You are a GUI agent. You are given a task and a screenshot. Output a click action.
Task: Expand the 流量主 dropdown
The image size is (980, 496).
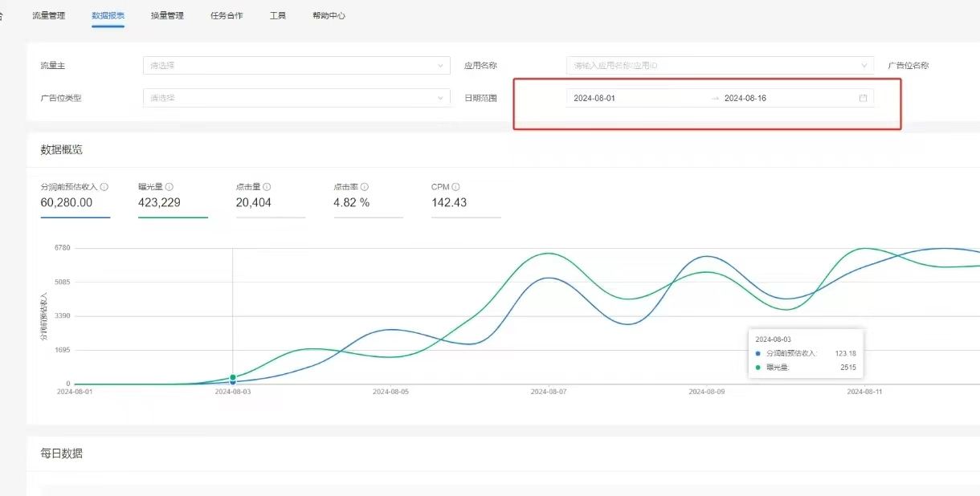tap(296, 66)
